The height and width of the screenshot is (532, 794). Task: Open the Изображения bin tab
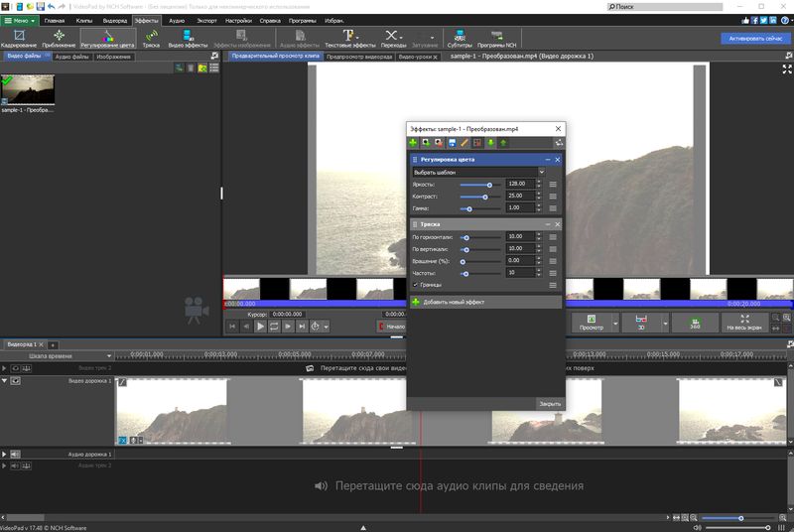pos(114,57)
